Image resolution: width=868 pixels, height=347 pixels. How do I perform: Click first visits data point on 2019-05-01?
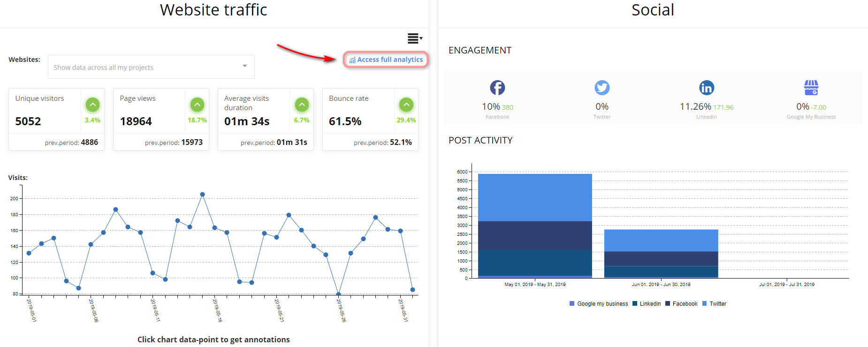[29, 253]
